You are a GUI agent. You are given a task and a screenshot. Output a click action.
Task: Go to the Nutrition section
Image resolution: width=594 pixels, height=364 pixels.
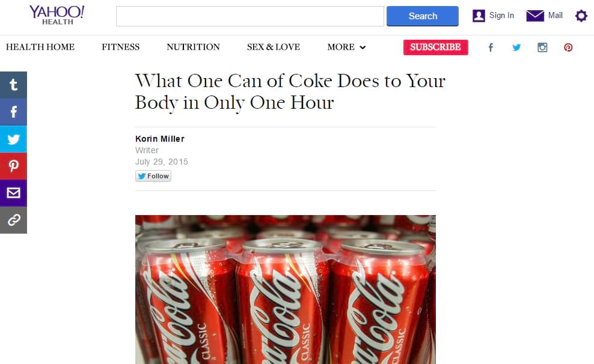pyautogui.click(x=193, y=47)
